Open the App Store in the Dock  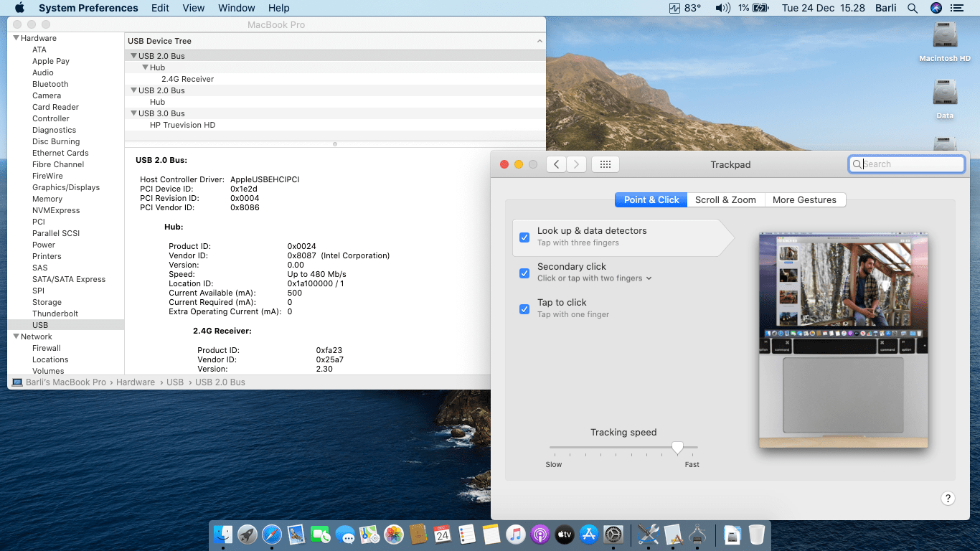(x=589, y=534)
